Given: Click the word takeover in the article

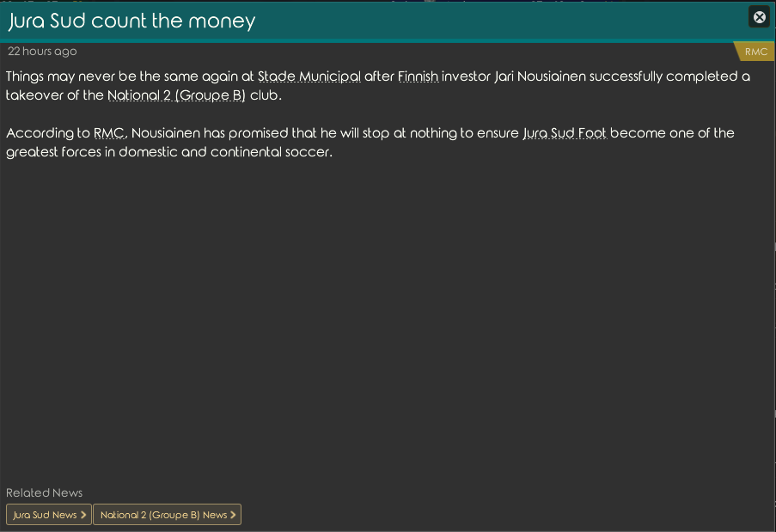Looking at the screenshot, I should (34, 95).
